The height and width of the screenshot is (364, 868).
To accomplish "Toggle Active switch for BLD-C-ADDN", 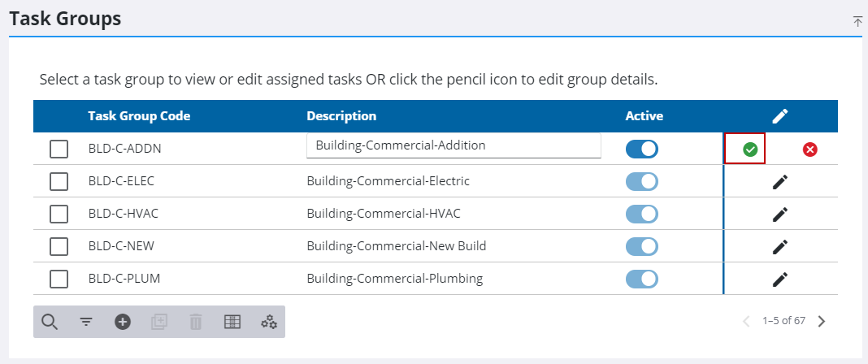I will pos(642,149).
